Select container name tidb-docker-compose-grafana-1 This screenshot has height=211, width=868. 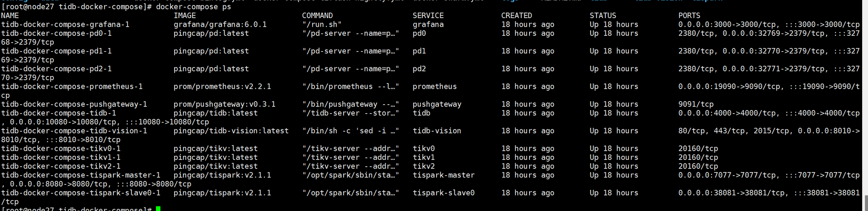(65, 24)
